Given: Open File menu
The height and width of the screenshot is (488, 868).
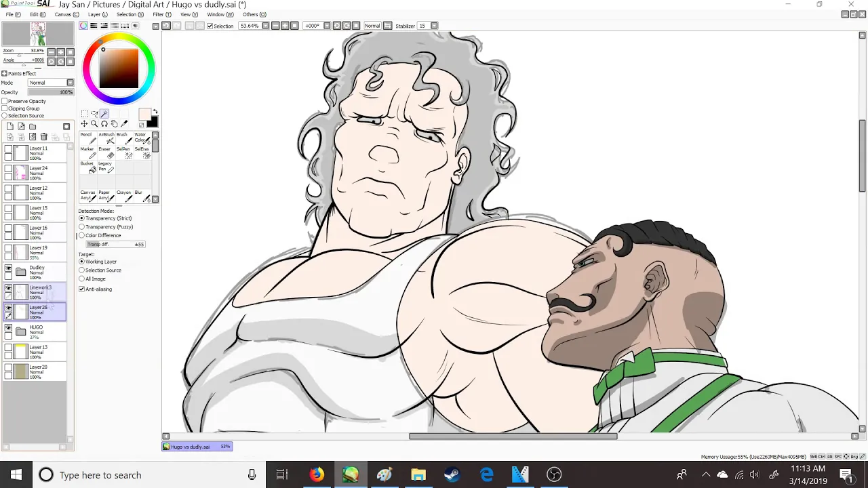Looking at the screenshot, I should click(x=13, y=14).
